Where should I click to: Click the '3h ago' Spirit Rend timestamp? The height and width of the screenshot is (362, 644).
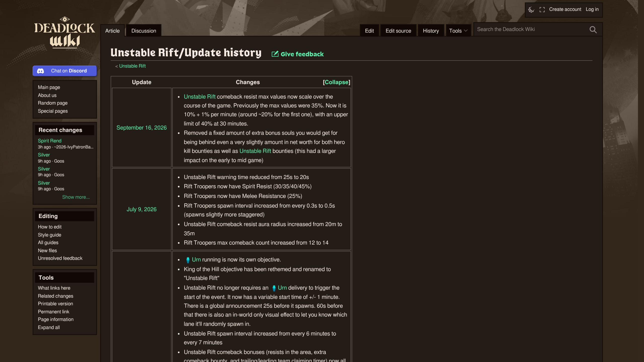coord(44,147)
